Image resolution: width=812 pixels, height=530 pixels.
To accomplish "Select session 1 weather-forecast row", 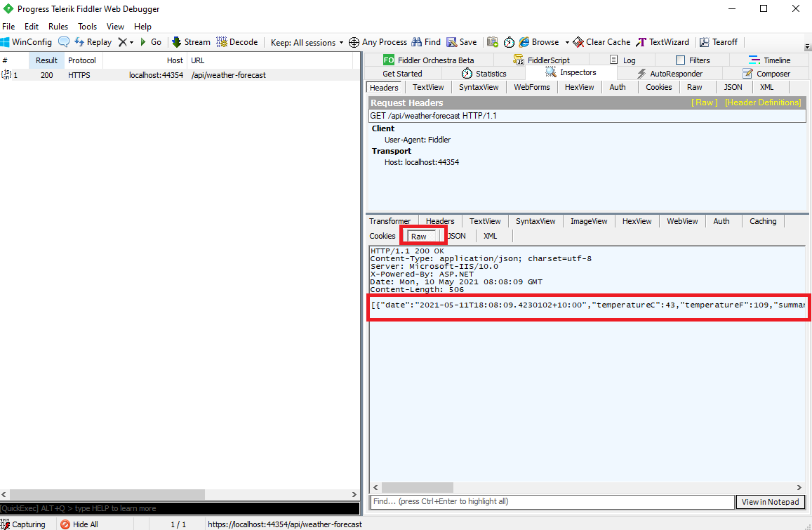I will coord(180,75).
